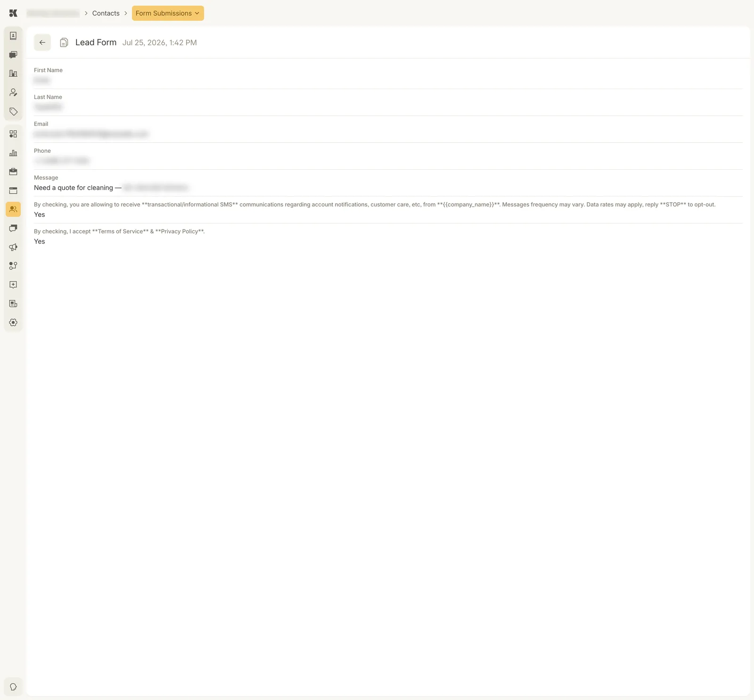Image resolution: width=754 pixels, height=700 pixels.
Task: Click the submission date Jul 25, 2026, 1:42 PM
Action: point(160,42)
